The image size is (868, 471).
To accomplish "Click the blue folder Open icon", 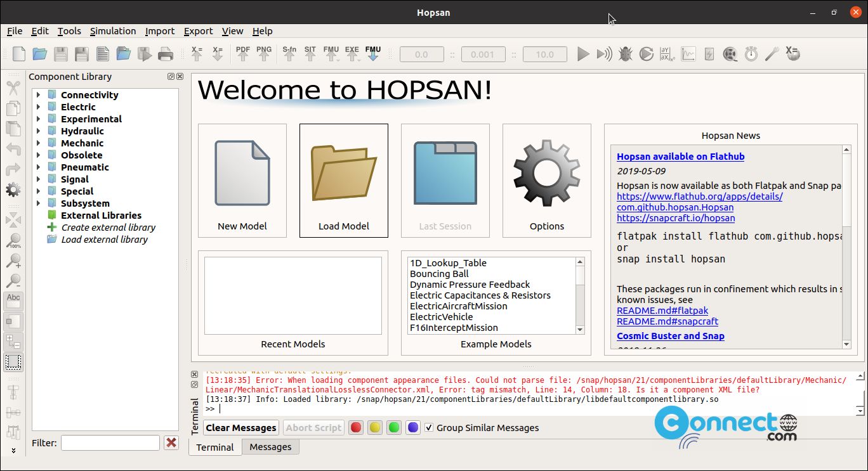I will [x=40, y=54].
